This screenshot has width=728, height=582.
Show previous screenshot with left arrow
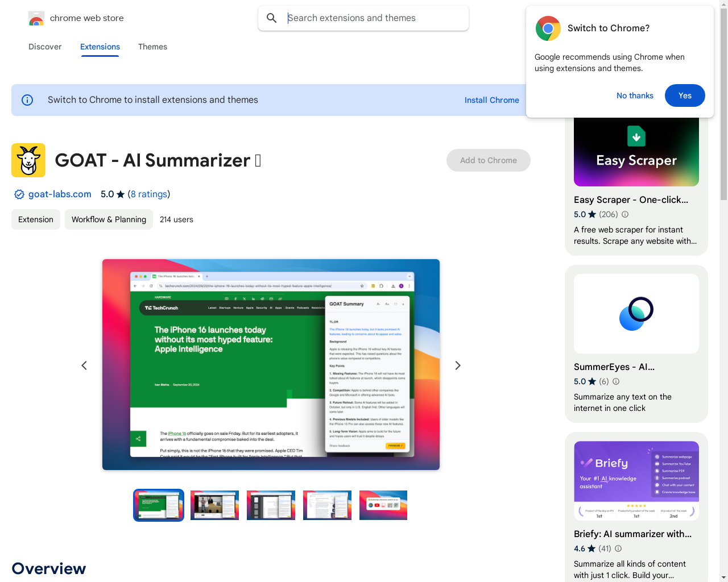84,365
